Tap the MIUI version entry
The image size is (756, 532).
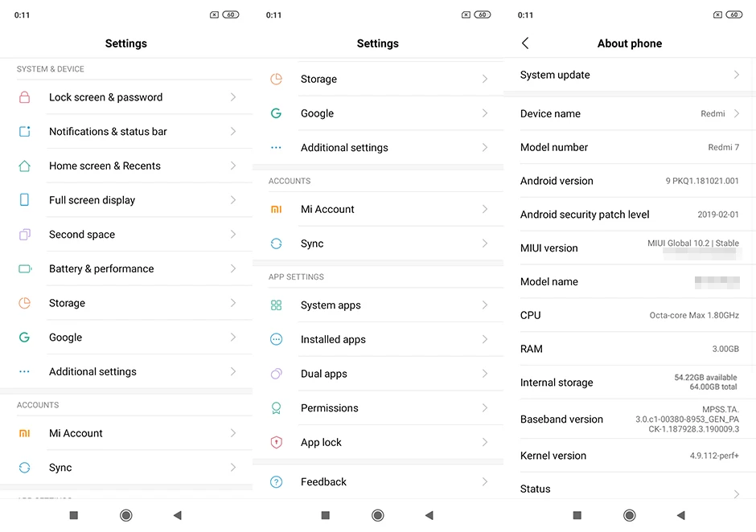pos(629,248)
